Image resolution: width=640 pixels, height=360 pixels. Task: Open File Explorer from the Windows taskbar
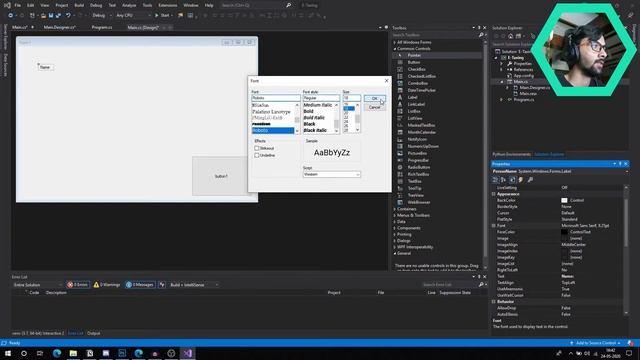pyautogui.click(x=73, y=353)
